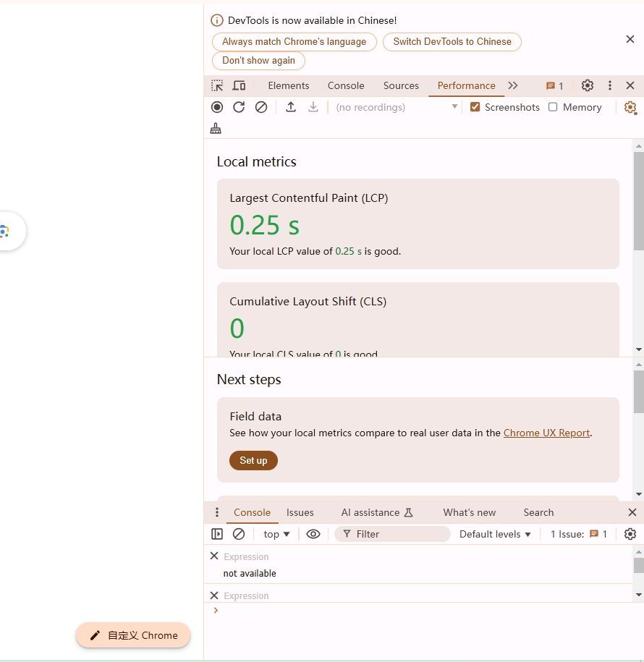Image resolution: width=644 pixels, height=662 pixels.
Task: Open the AI assistance tab
Action: point(377,512)
